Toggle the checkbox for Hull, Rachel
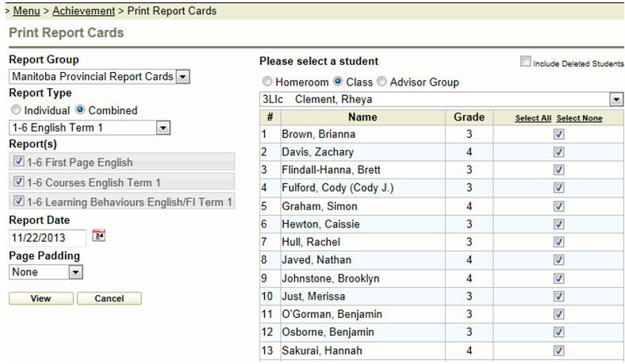This screenshot has width=625, height=364. click(558, 242)
